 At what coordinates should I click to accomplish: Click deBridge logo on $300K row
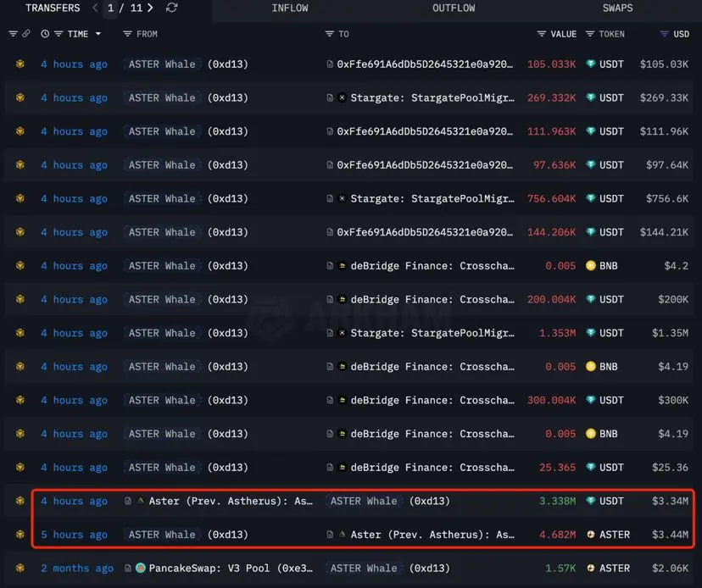point(342,400)
